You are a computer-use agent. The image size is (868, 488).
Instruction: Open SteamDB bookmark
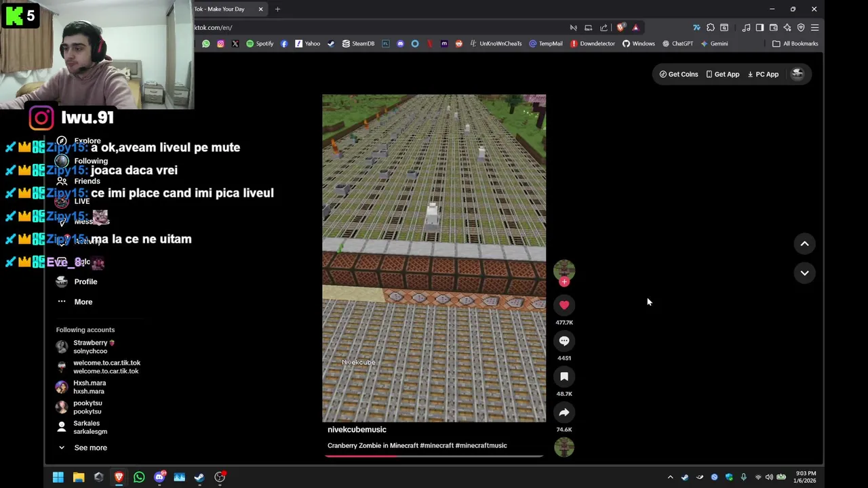tap(358, 43)
